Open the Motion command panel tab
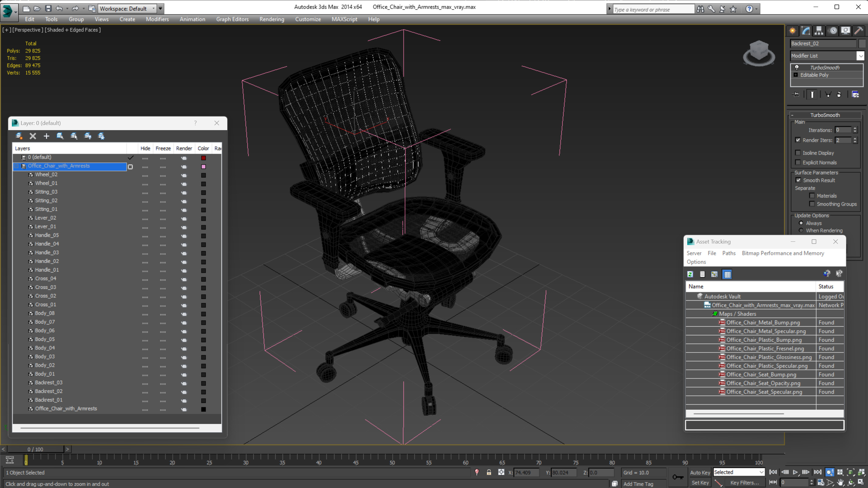 833,31
